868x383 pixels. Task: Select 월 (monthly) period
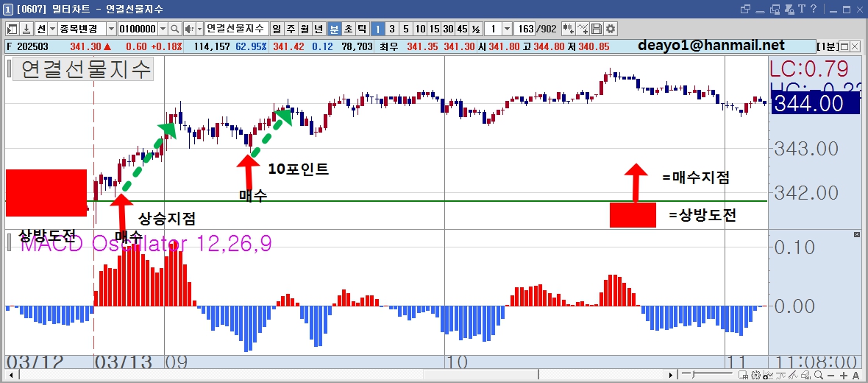click(305, 29)
